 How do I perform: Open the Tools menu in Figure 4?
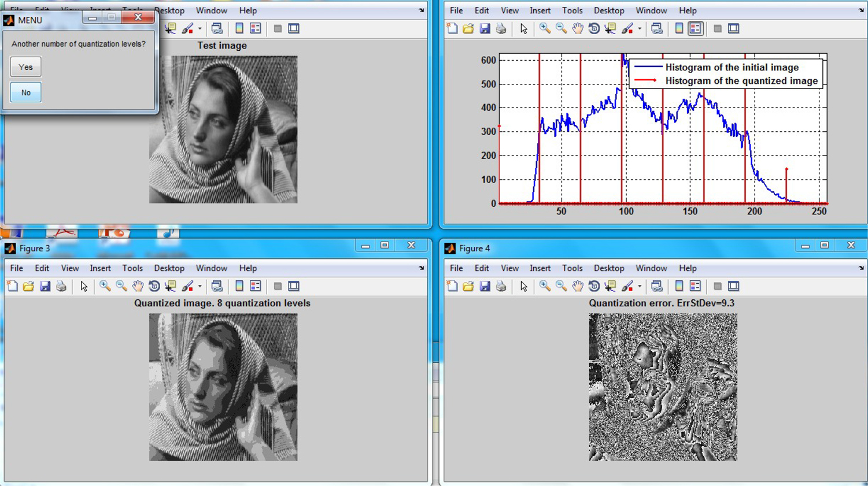point(572,268)
